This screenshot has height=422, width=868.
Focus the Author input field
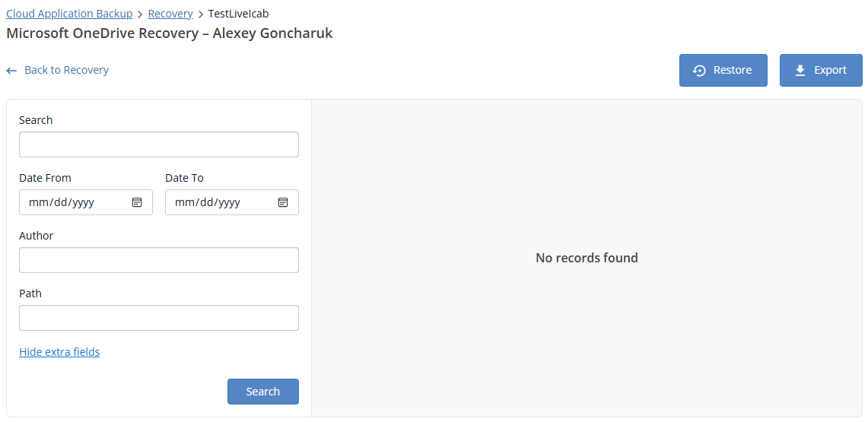[158, 260]
